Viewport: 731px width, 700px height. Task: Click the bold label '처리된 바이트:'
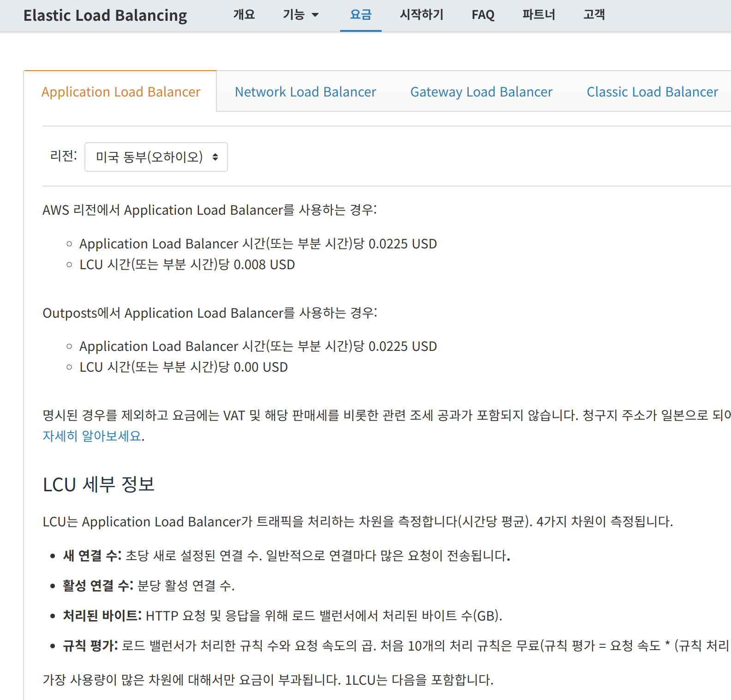tap(102, 616)
